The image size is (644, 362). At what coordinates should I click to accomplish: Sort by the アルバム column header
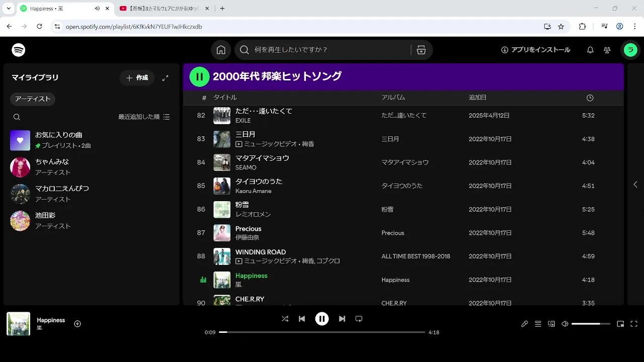(x=393, y=98)
